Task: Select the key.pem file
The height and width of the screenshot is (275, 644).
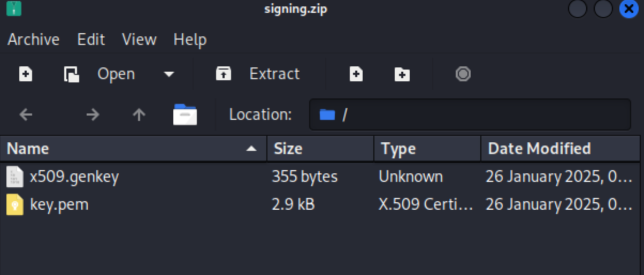Action: click(x=59, y=204)
